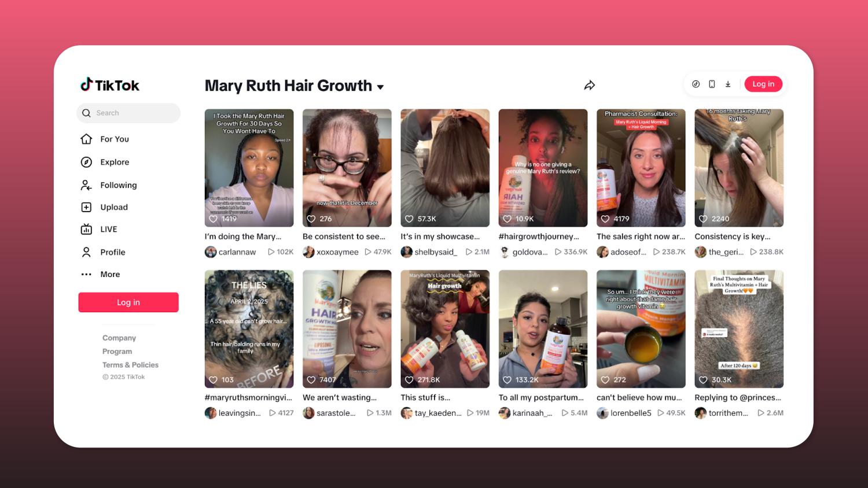868x488 pixels.
Task: Click the share arrow icon beside the page title
Action: pyautogui.click(x=589, y=86)
